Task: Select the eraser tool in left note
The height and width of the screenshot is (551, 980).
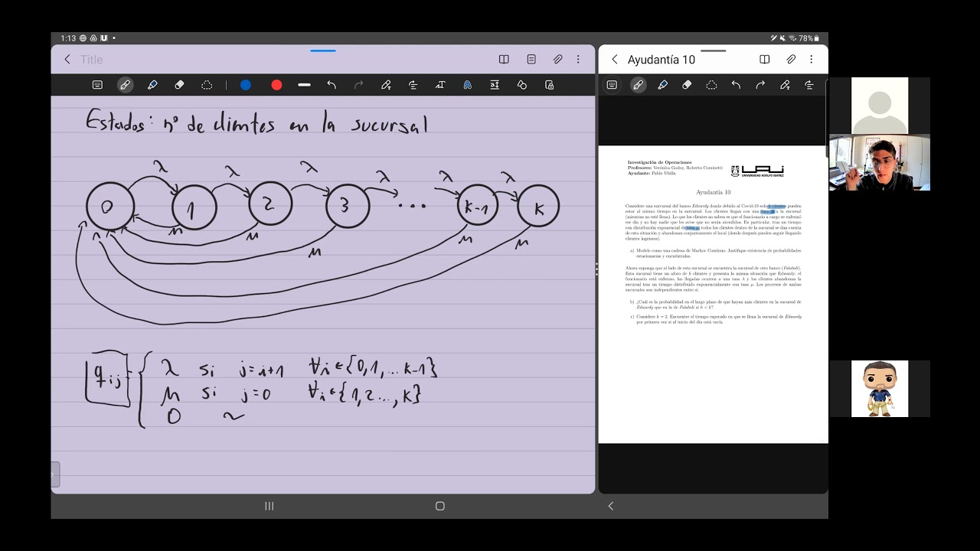Action: 180,85
